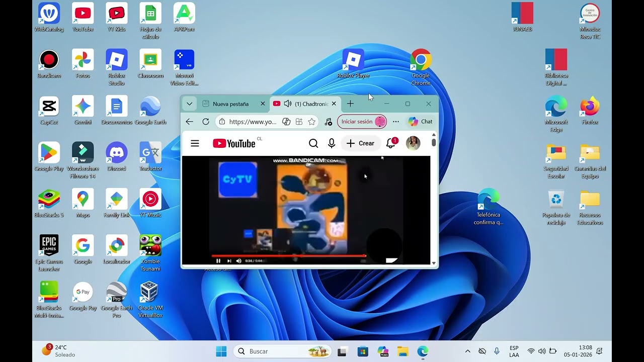Open File Explorer from the taskbar
Image resolution: width=644 pixels, height=362 pixels.
403,351
